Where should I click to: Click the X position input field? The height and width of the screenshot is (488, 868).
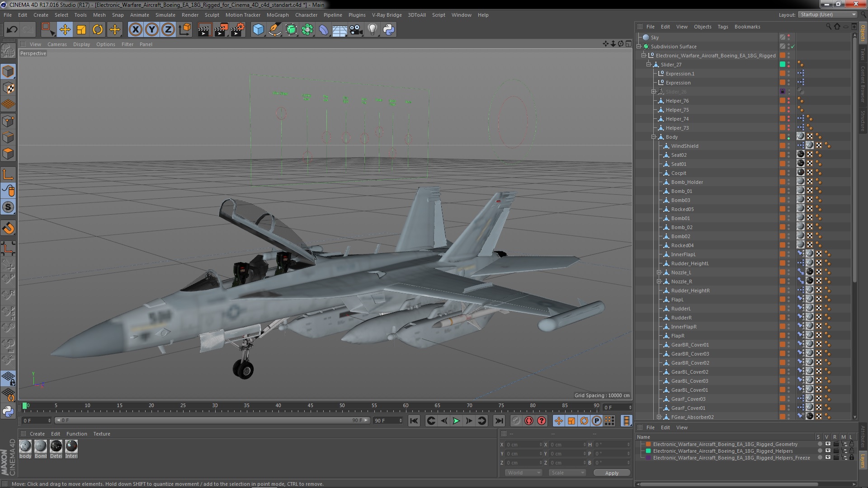[x=524, y=445]
